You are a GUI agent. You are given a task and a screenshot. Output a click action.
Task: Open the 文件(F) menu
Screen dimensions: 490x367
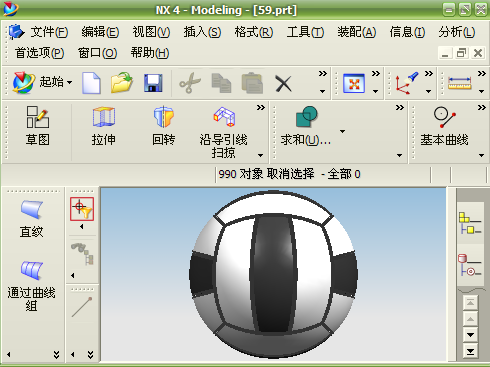(x=49, y=32)
